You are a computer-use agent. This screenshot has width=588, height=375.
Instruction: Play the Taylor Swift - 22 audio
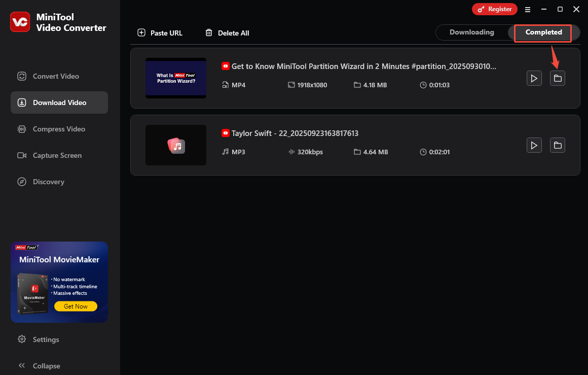pos(534,145)
